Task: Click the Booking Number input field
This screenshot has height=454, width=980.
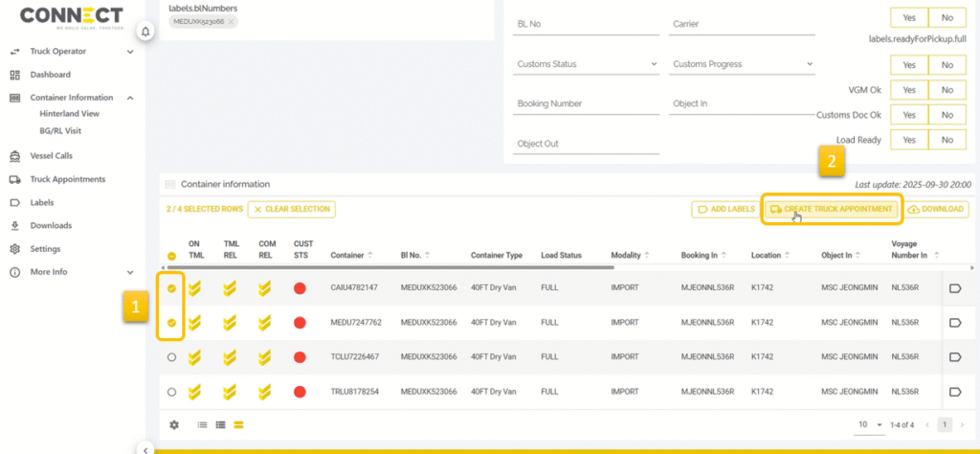Action: (584, 103)
